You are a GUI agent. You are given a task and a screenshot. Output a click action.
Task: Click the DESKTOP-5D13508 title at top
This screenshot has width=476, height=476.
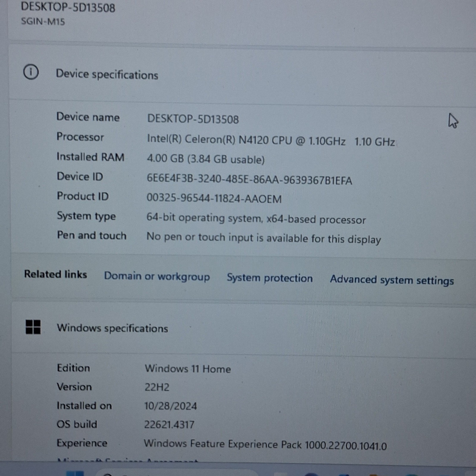(68, 7)
